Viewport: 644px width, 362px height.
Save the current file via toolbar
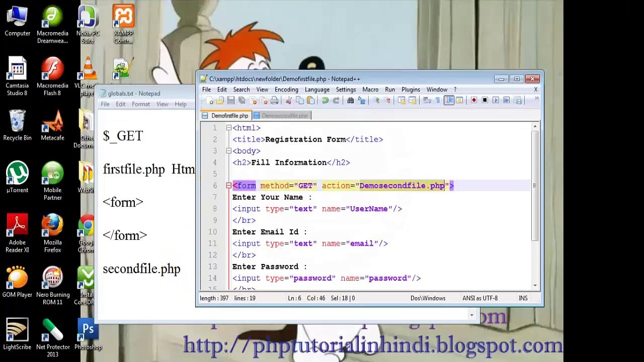click(x=231, y=101)
